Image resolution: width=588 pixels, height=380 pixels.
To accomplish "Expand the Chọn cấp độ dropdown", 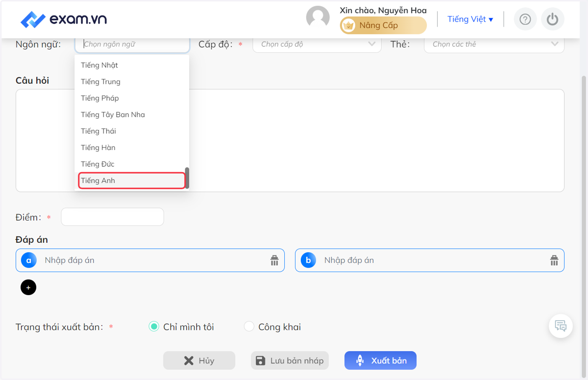I will [x=317, y=44].
